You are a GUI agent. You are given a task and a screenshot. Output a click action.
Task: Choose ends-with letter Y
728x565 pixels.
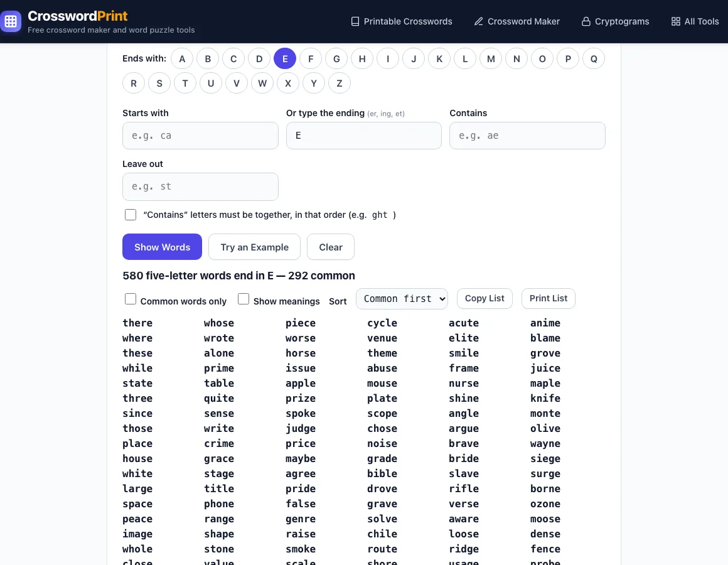314,83
